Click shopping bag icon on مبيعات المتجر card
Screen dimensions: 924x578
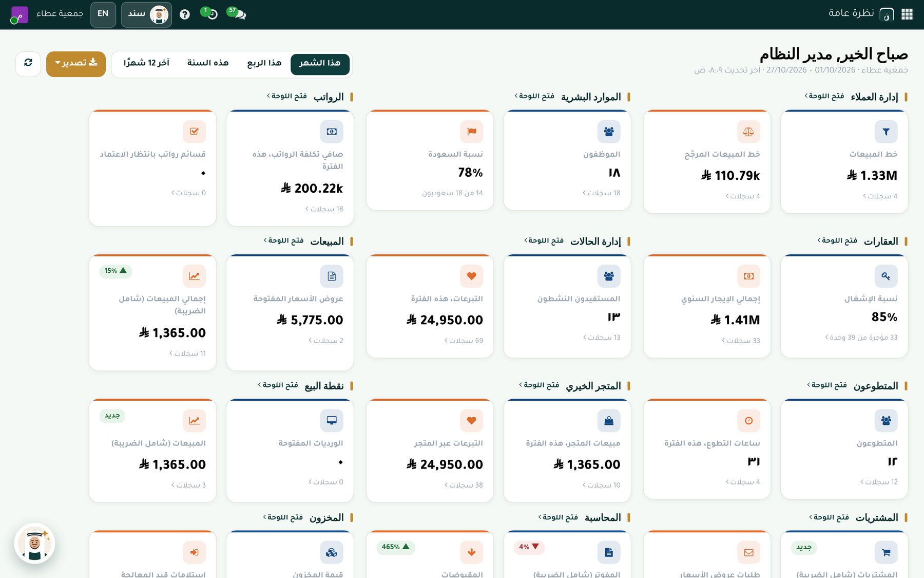tap(609, 420)
